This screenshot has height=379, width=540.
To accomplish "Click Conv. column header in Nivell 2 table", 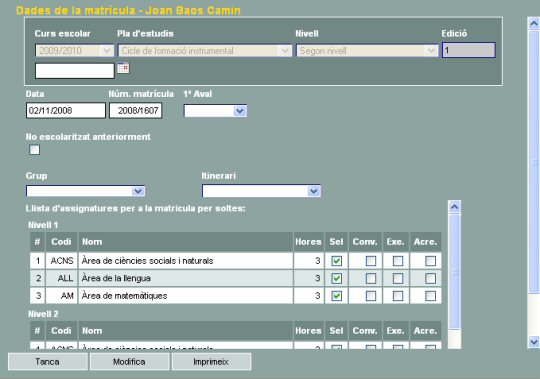I will coord(365,331).
